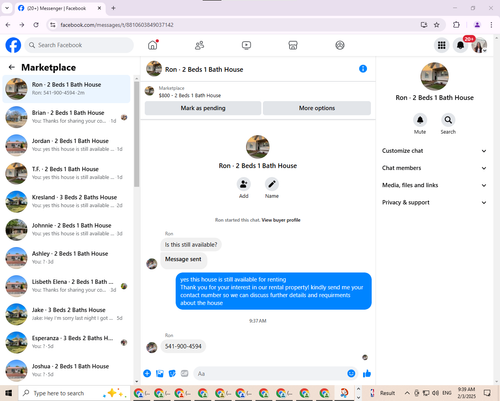Open the emoji picker smiley icon
This screenshot has height=401, width=500.
(351, 374)
